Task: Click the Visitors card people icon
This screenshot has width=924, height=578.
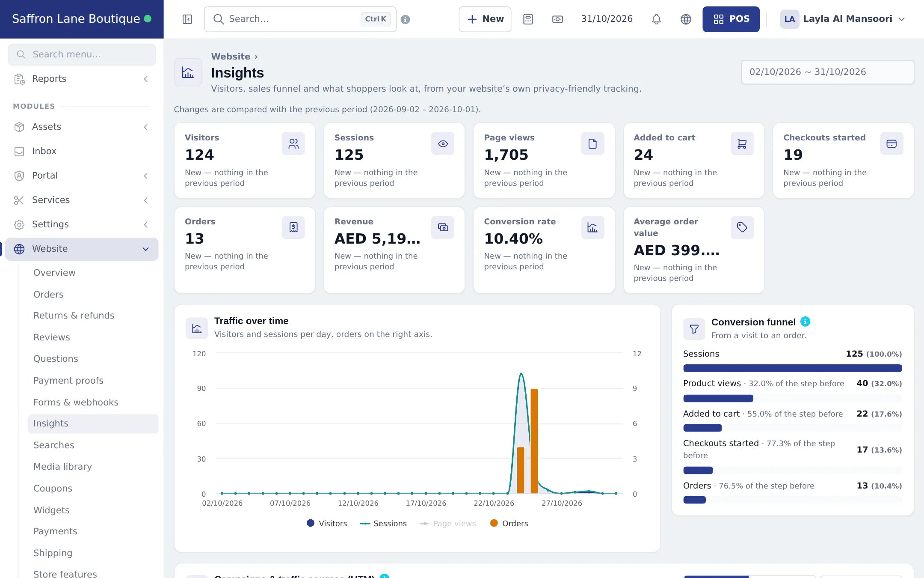Action: tap(293, 144)
